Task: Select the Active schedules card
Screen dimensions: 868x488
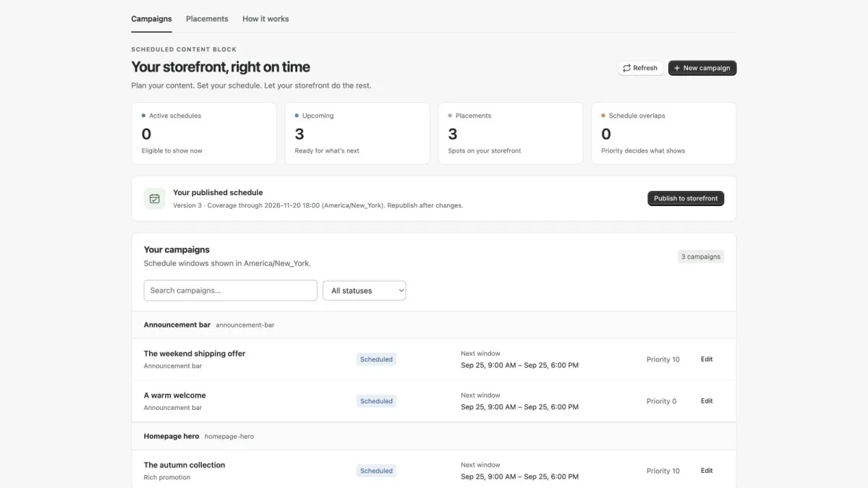Action: pyautogui.click(x=204, y=133)
